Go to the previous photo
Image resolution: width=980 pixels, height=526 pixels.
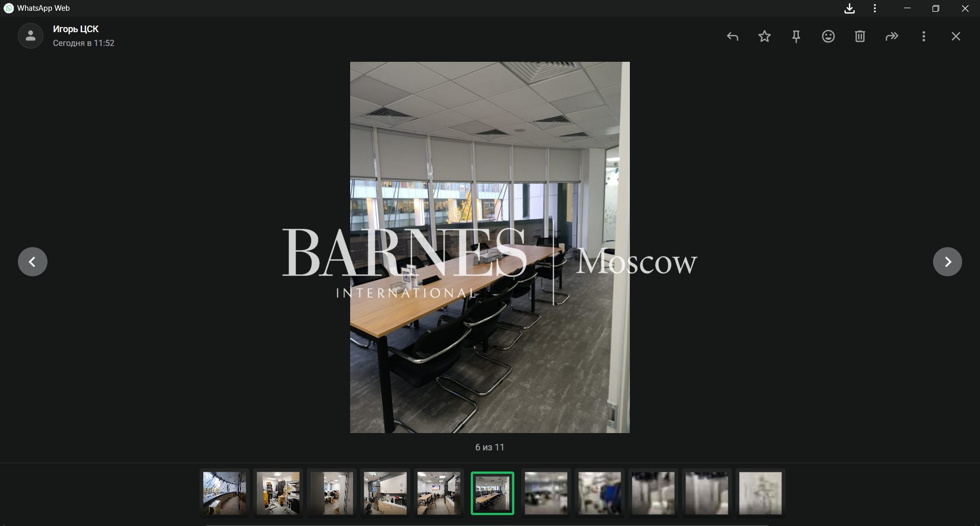click(33, 262)
